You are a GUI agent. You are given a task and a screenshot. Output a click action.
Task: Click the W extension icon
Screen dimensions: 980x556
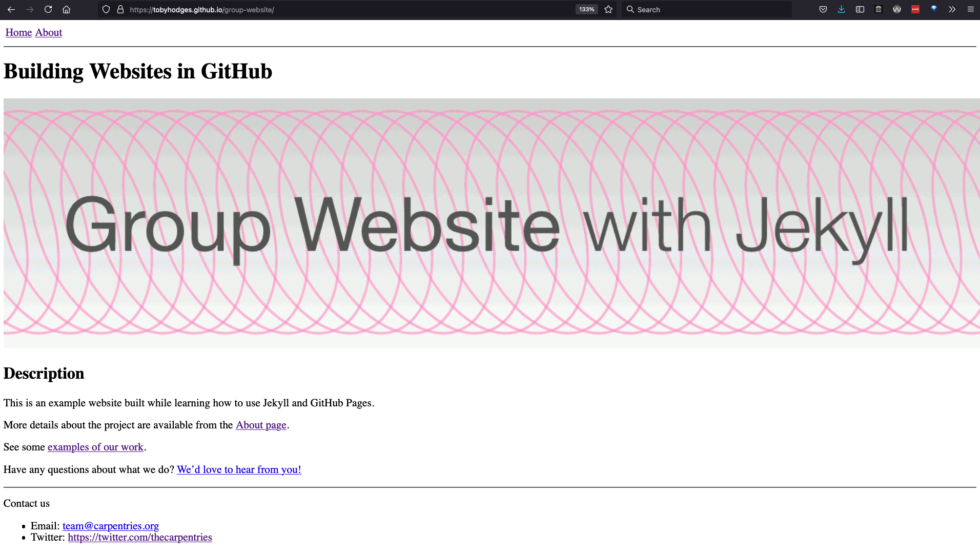[897, 9]
